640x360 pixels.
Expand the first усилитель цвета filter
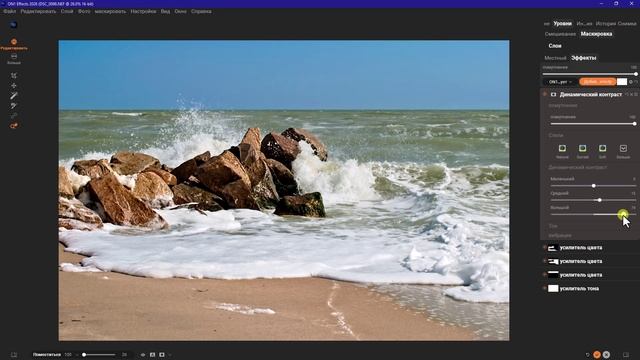tap(581, 247)
